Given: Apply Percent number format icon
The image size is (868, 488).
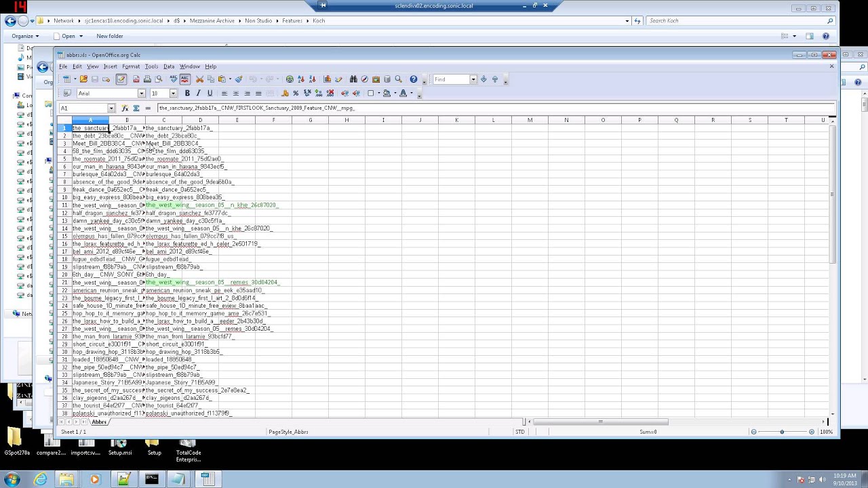Looking at the screenshot, I should tap(296, 93).
